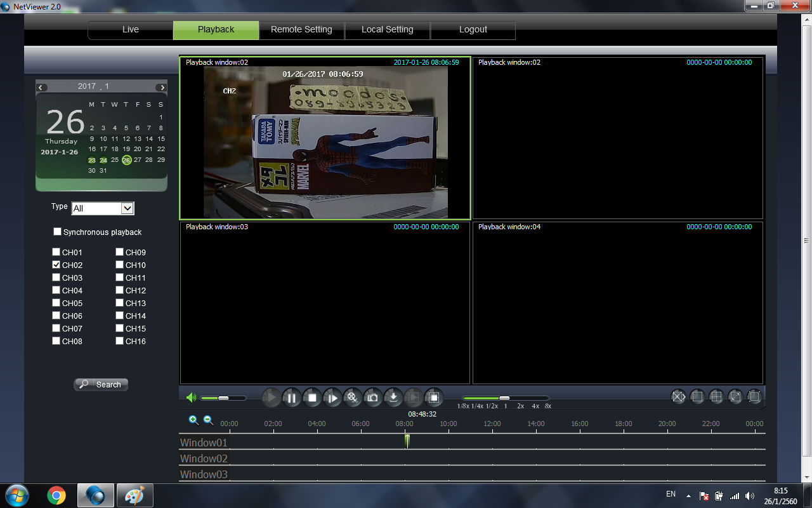Check the CH16 channel checkbox

coord(119,341)
